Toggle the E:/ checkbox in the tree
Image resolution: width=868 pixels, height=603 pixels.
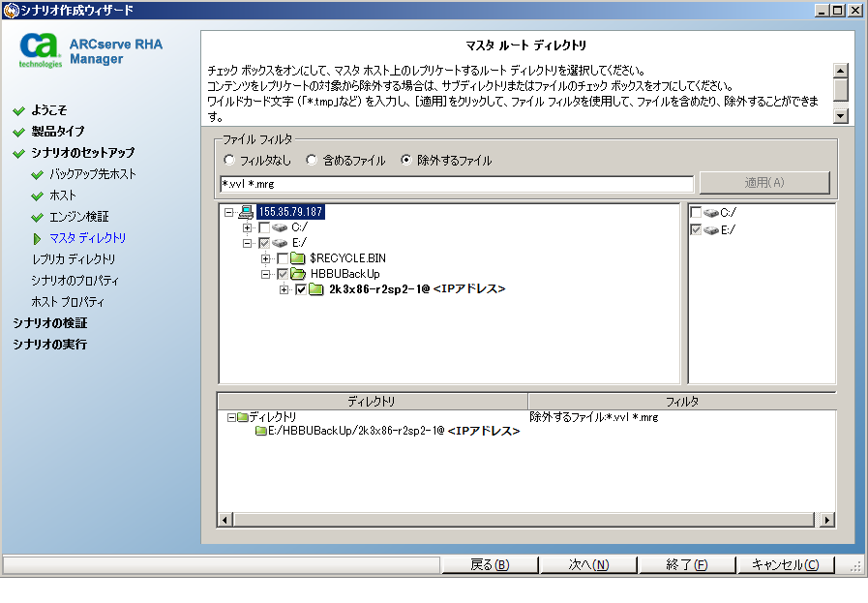[x=264, y=243]
